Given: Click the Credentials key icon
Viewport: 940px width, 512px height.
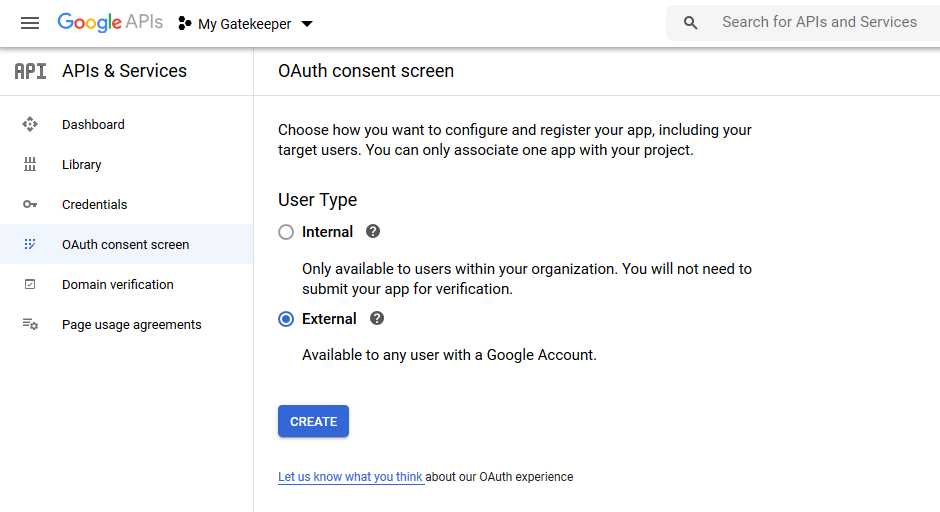Looking at the screenshot, I should click(x=30, y=205).
